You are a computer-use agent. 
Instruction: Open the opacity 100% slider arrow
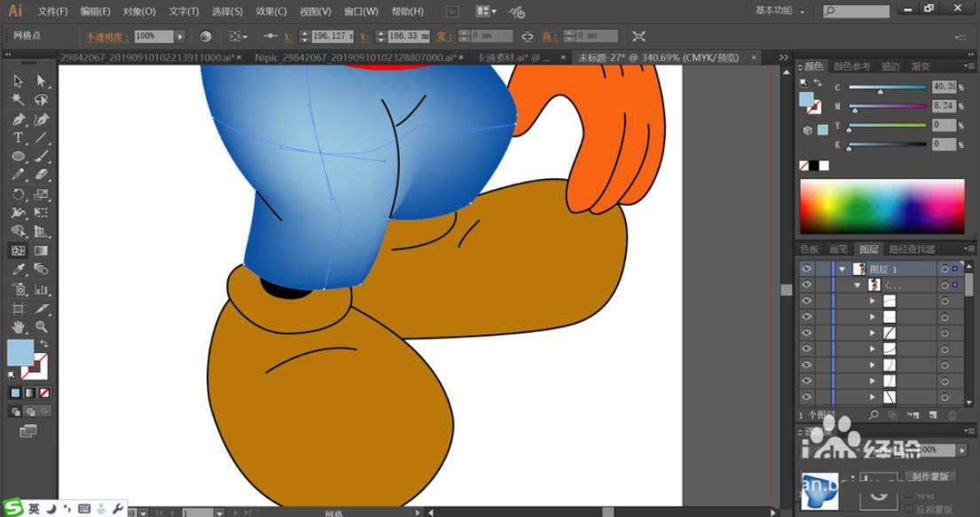click(180, 36)
